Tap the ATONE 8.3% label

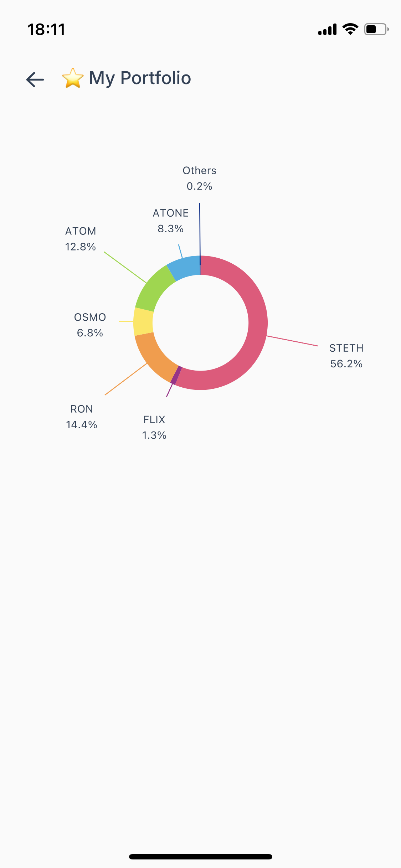[x=171, y=221]
